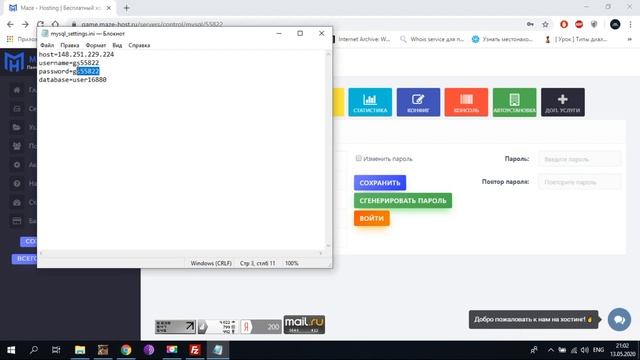Click the database=user16880 line in Notepad
The width and height of the screenshot is (640, 360).
[73, 80]
